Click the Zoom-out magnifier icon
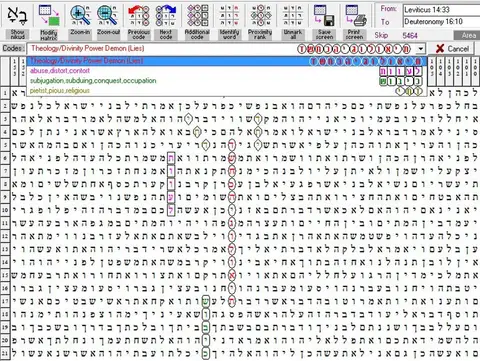This screenshot has height=361, width=480. click(x=108, y=16)
